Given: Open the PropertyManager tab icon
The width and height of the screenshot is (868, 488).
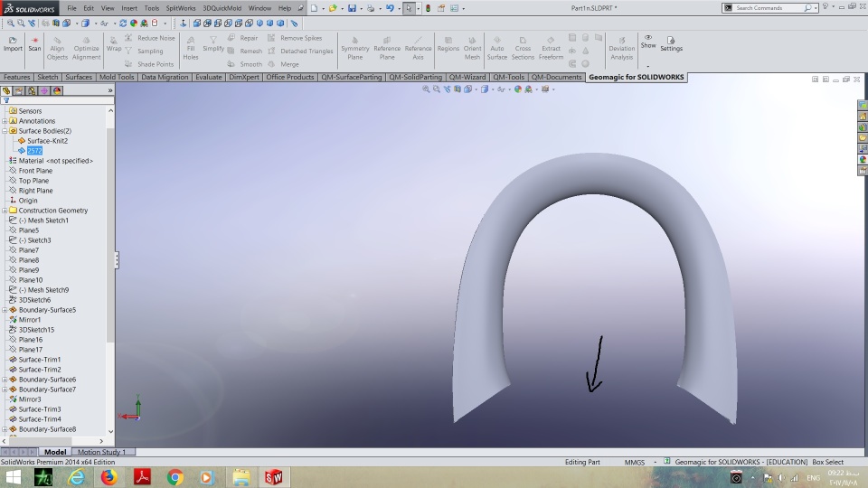Looking at the screenshot, I should [x=19, y=90].
